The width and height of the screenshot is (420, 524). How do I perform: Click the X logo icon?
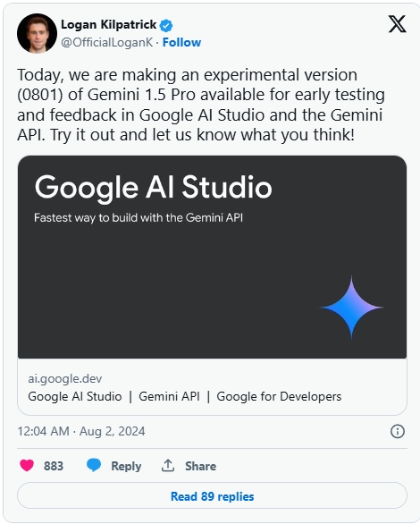point(397,24)
